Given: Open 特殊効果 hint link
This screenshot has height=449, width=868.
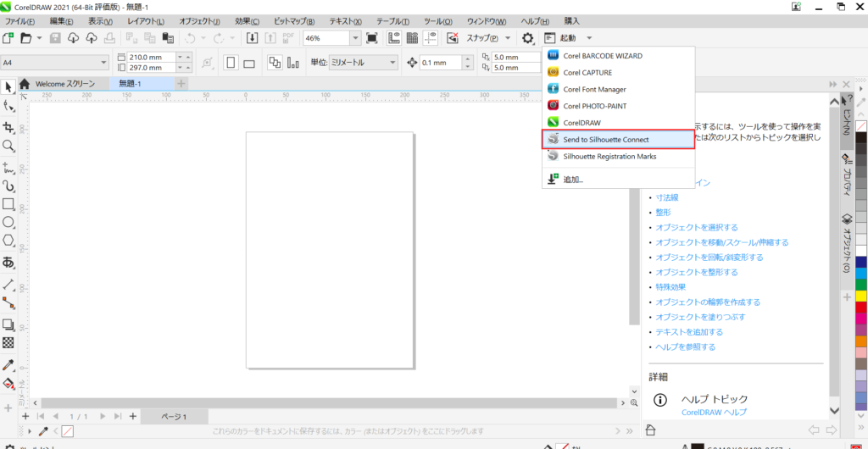Looking at the screenshot, I should (671, 287).
